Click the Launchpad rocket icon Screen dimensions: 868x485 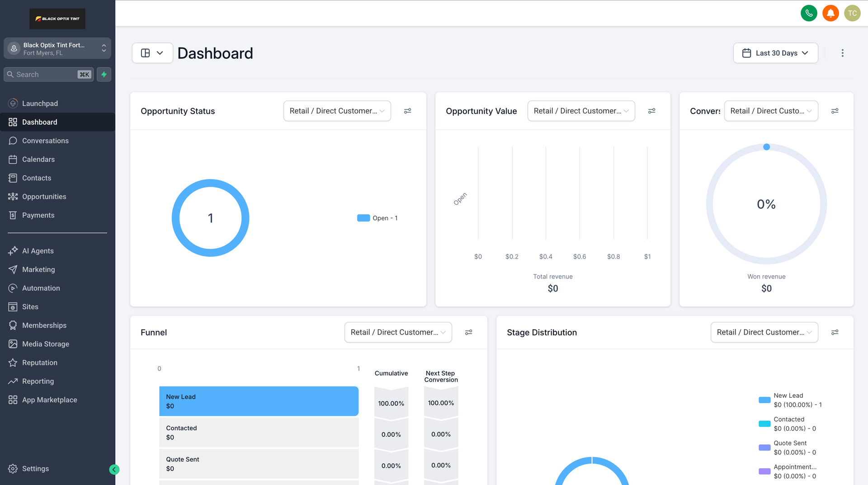[13, 104]
